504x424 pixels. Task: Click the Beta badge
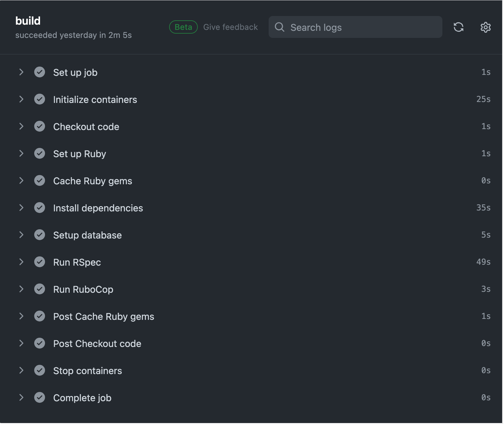point(183,27)
